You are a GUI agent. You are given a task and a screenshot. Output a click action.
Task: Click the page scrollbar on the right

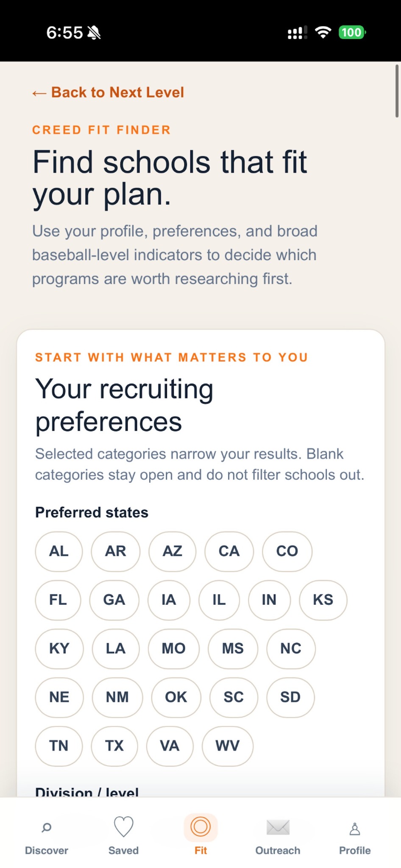tap(397, 91)
